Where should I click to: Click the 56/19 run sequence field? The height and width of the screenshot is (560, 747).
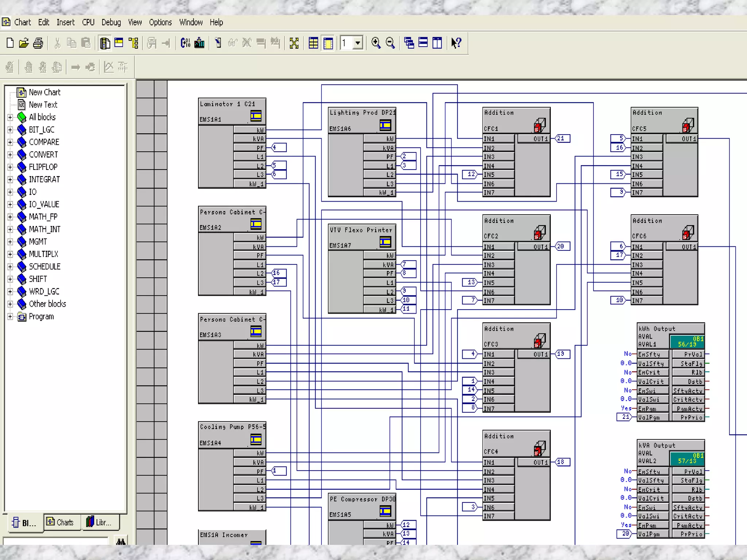click(687, 342)
